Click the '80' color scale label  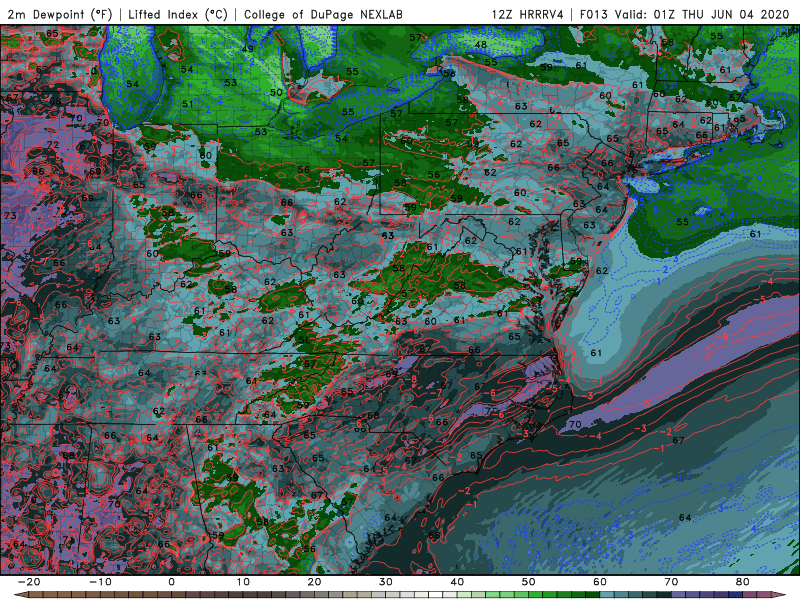coord(743,582)
